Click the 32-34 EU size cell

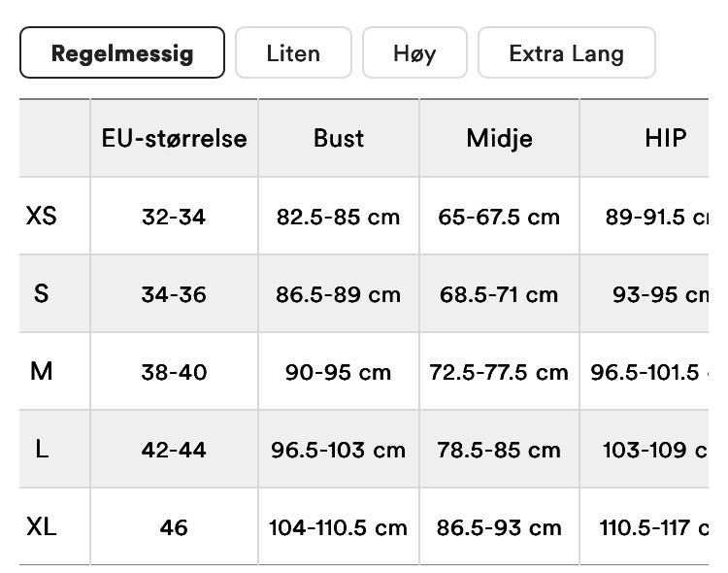point(174,217)
